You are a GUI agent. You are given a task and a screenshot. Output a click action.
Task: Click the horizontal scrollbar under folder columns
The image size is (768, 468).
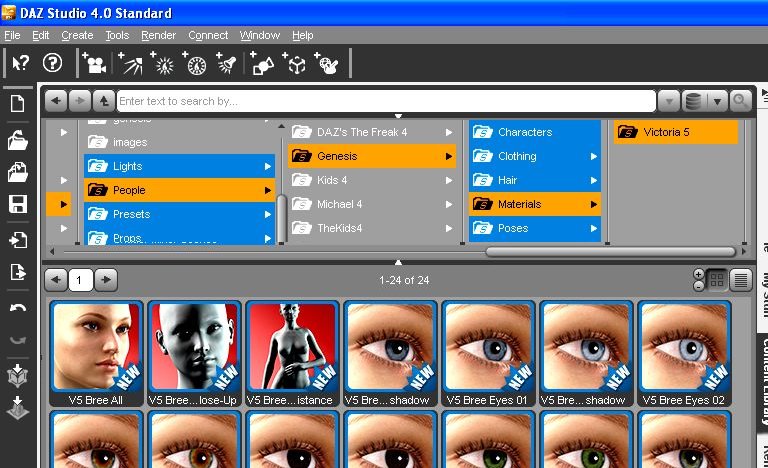[610, 251]
